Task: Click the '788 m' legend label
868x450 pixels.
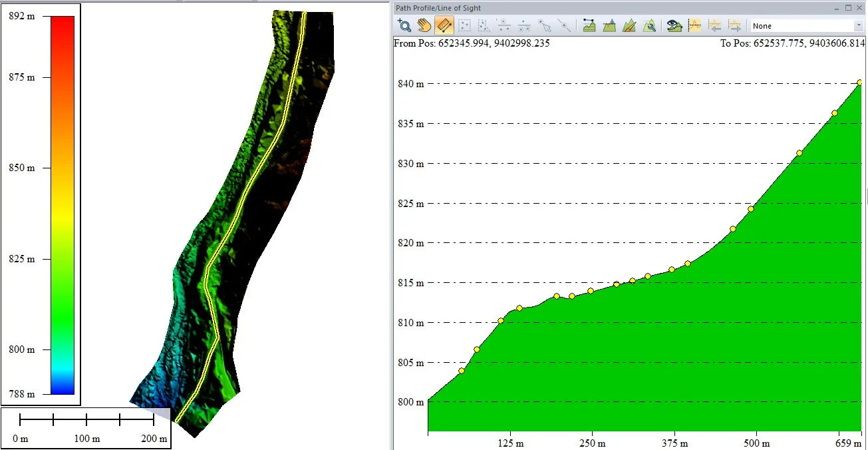Action: click(x=22, y=394)
